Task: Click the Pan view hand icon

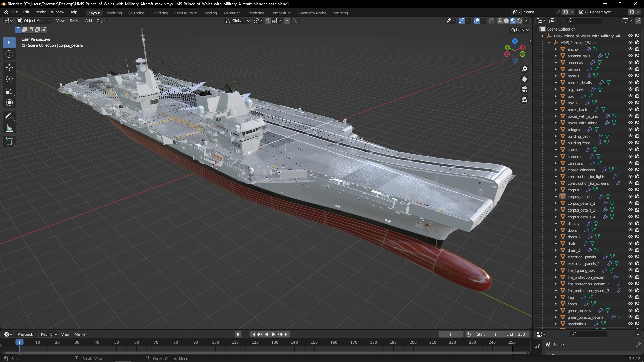Action: tap(524, 79)
